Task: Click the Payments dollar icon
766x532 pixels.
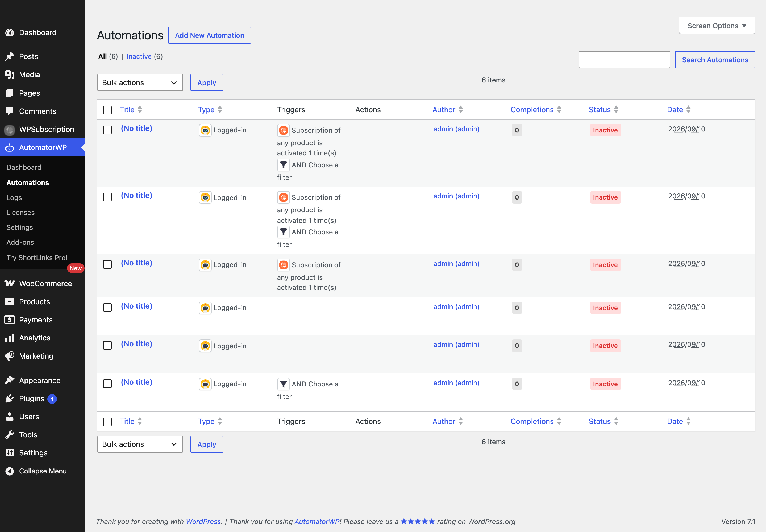Action: pos(10,320)
